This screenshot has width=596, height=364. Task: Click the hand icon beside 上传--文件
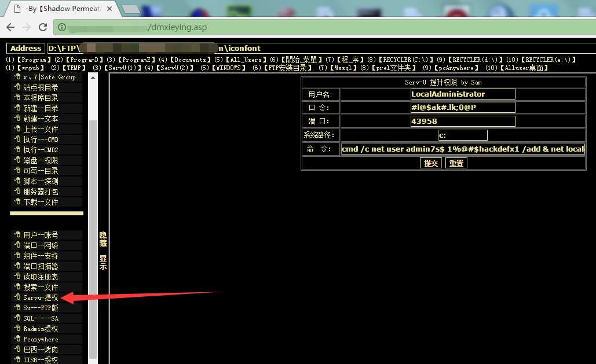17,129
